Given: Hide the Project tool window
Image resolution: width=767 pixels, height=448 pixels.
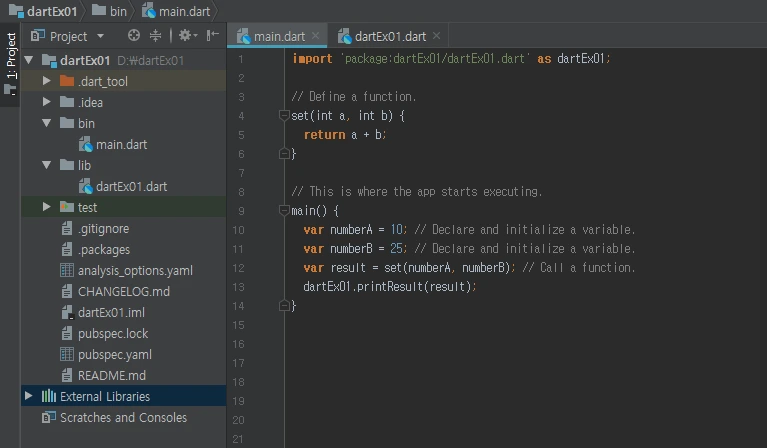Looking at the screenshot, I should pyautogui.click(x=212, y=36).
